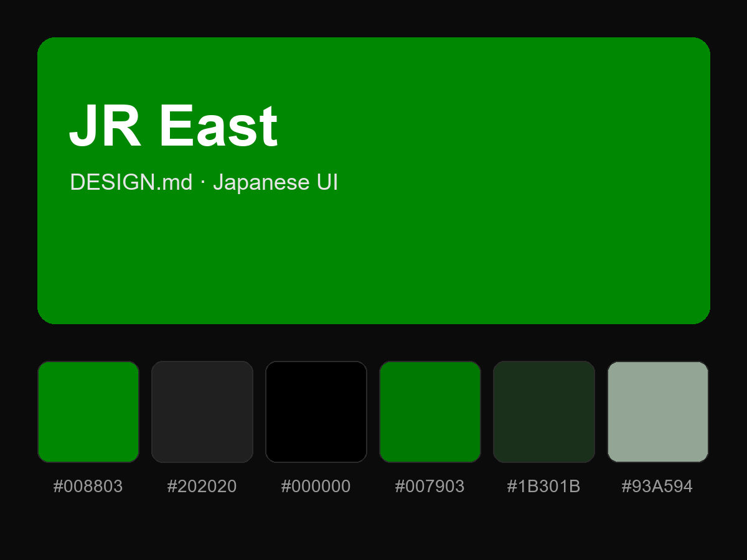Screen dimensions: 747x560
Task: Click the #202020 hex label
Action: point(202,487)
